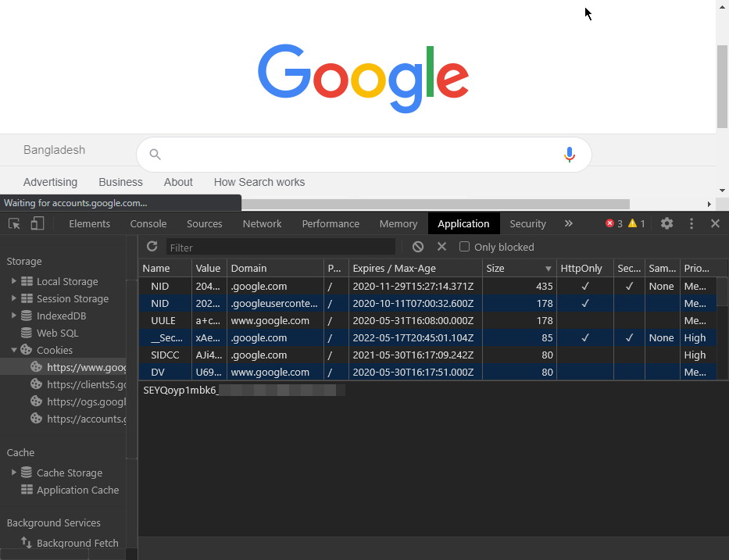
Task: Click the cookie Filter field
Action: [x=281, y=247]
